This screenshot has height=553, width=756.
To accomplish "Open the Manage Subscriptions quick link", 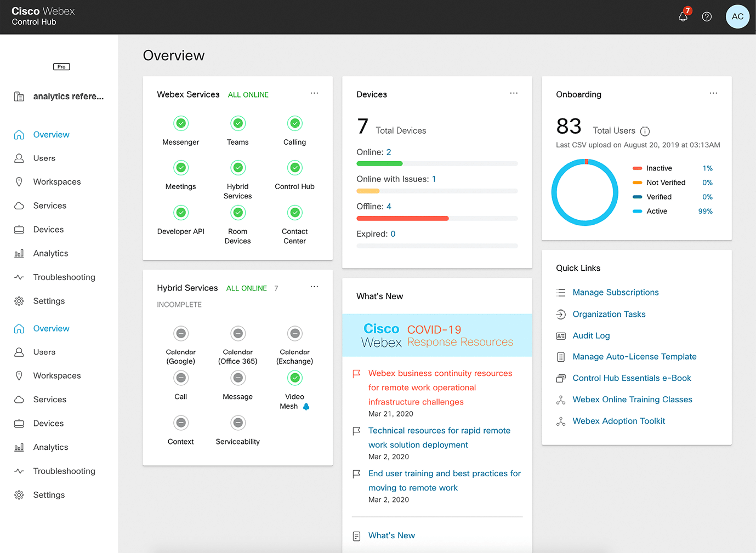I will coord(616,293).
